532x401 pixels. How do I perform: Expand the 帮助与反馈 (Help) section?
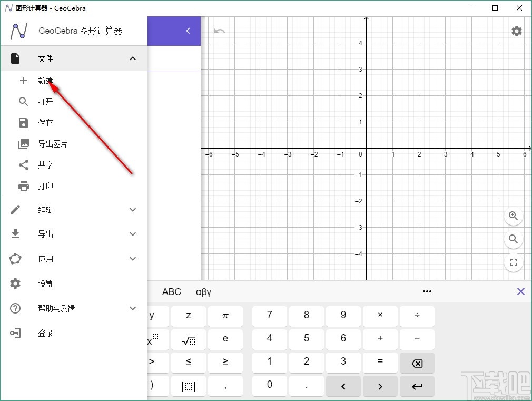pyautogui.click(x=133, y=308)
